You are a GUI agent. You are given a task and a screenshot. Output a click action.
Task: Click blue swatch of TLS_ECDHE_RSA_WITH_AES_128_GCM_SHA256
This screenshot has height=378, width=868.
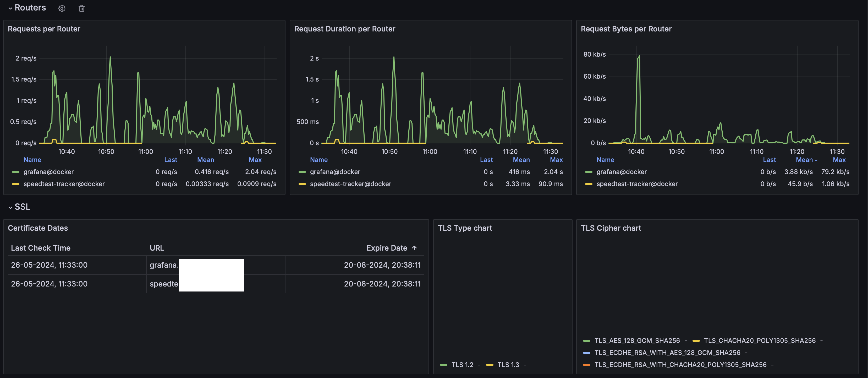(x=587, y=353)
